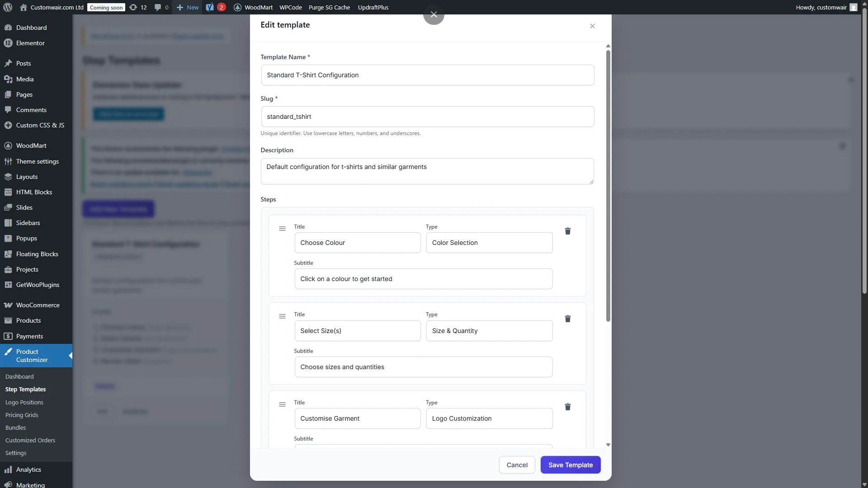This screenshot has width=868, height=488.
Task: Edit the Template Name field
Action: pos(427,75)
